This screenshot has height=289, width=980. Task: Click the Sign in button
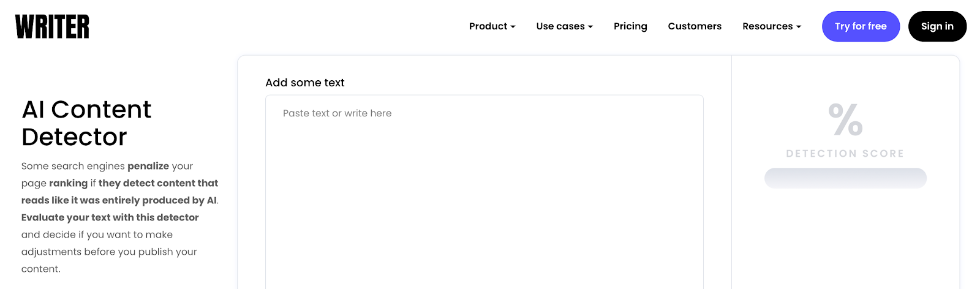pyautogui.click(x=937, y=26)
